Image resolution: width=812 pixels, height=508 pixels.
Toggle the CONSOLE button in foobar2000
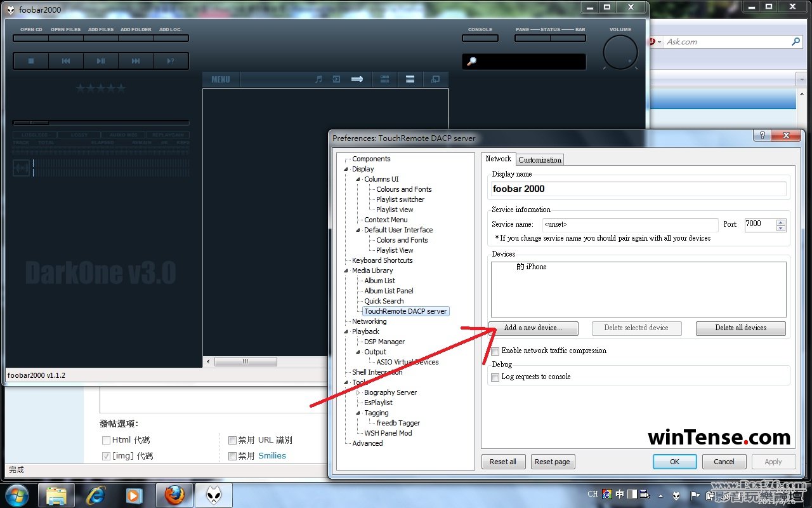coord(480,38)
